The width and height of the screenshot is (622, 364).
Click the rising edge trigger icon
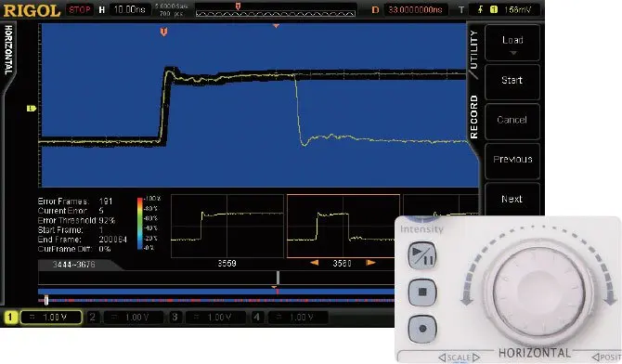pyautogui.click(x=480, y=9)
